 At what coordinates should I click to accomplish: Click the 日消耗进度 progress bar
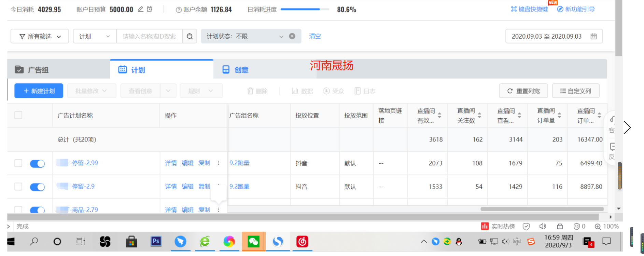coord(305,10)
